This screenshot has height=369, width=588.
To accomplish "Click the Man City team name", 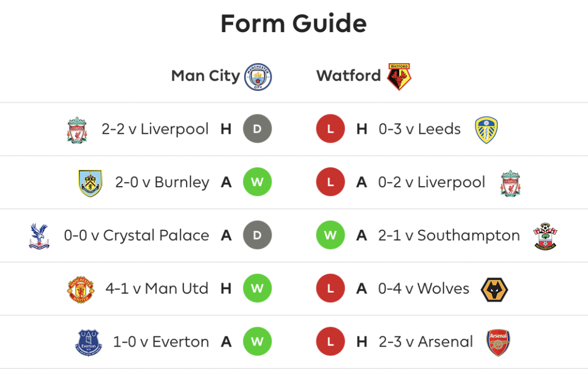I will coord(206,76).
